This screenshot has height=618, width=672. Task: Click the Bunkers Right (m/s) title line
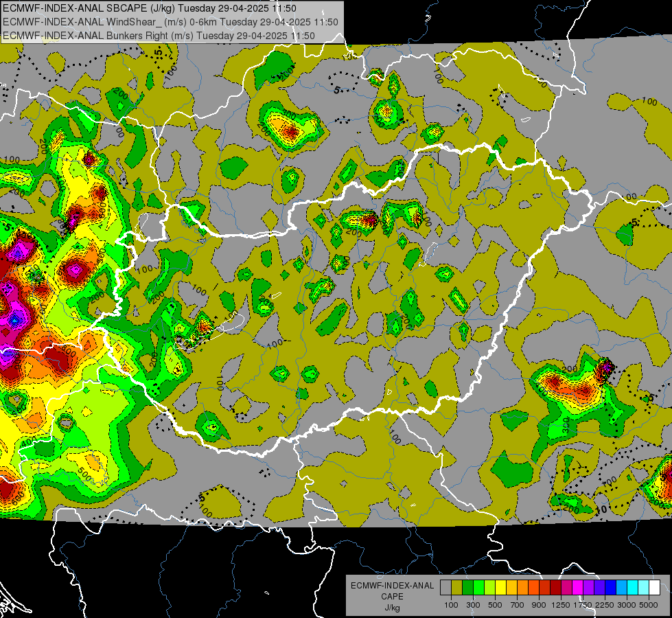[x=159, y=36]
